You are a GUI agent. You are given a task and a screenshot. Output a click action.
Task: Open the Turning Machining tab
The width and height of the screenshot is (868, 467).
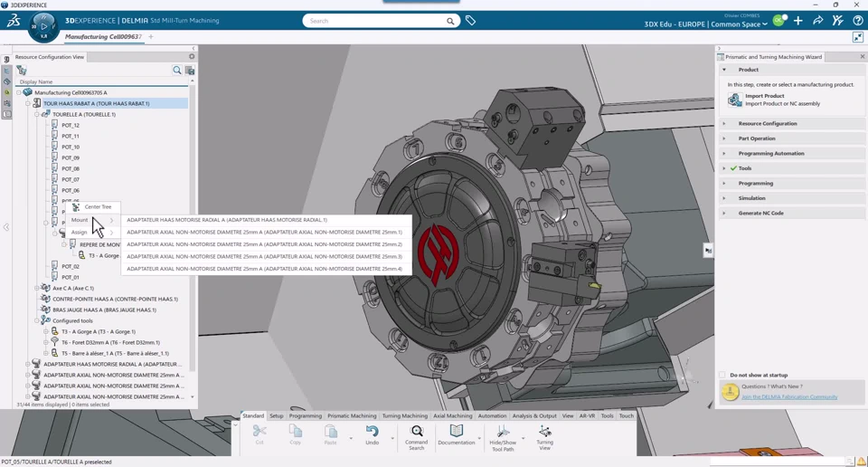tap(404, 416)
